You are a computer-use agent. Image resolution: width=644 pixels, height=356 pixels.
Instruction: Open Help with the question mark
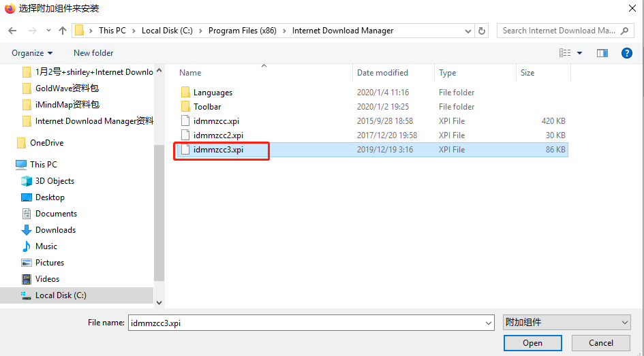627,53
